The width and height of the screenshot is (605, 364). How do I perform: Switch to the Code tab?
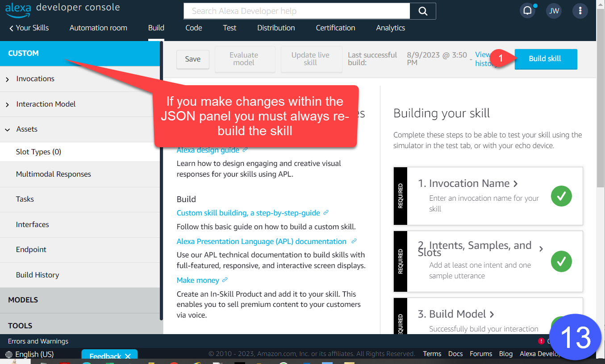click(194, 28)
